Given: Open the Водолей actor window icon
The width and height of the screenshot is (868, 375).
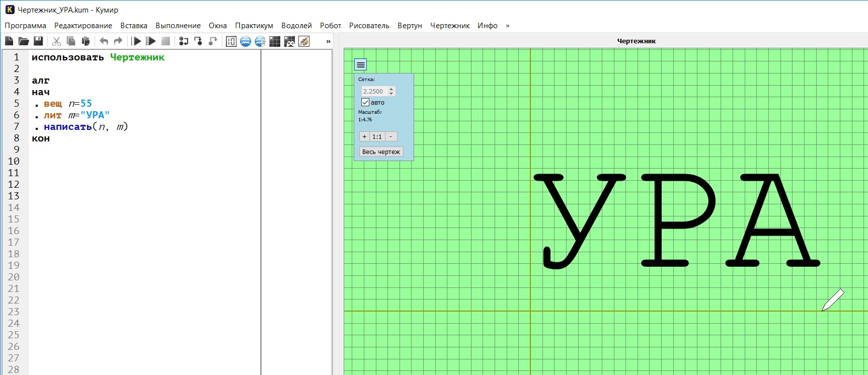Looking at the screenshot, I should pyautogui.click(x=246, y=41).
